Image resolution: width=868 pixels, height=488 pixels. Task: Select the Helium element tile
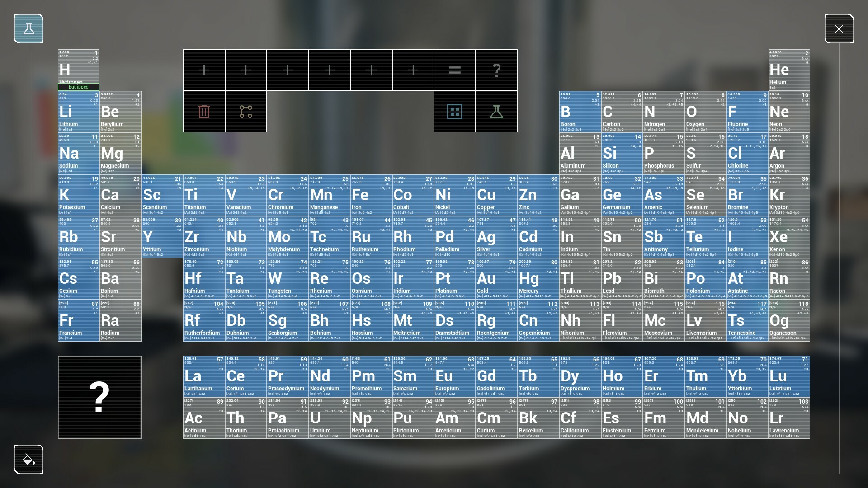coord(789,68)
